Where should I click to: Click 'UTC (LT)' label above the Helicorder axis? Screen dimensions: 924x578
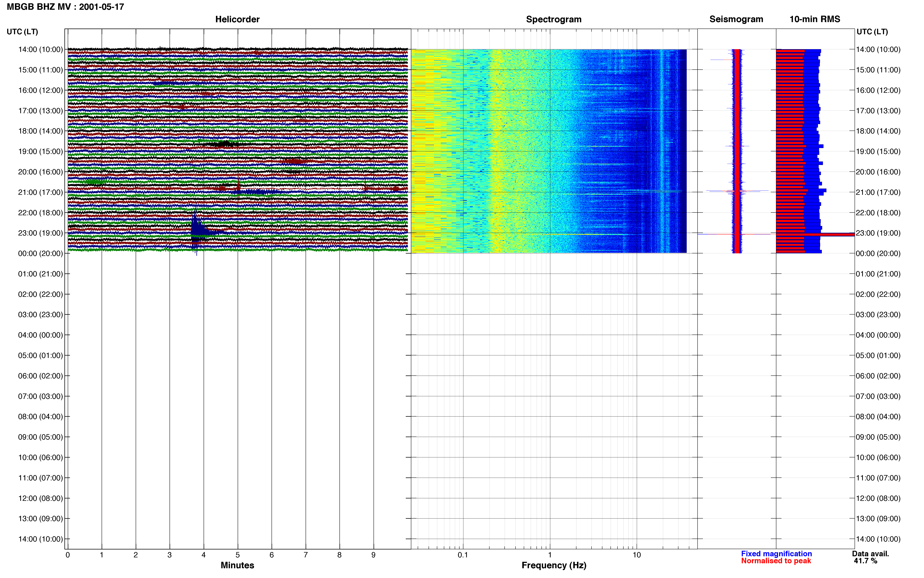pos(22,32)
